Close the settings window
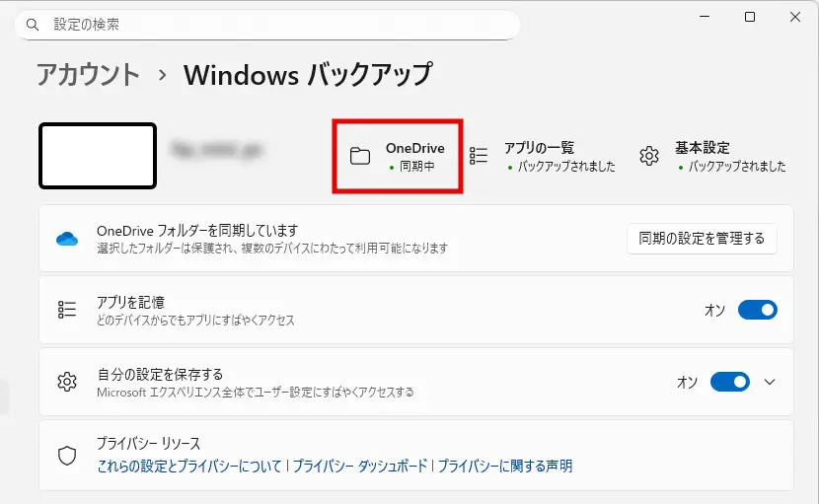 tap(795, 17)
